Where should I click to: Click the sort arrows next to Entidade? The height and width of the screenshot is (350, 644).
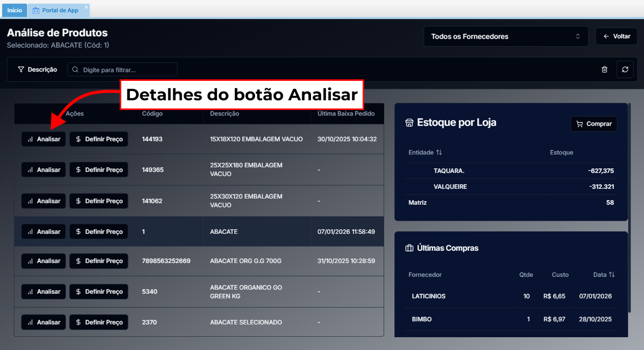coord(439,152)
